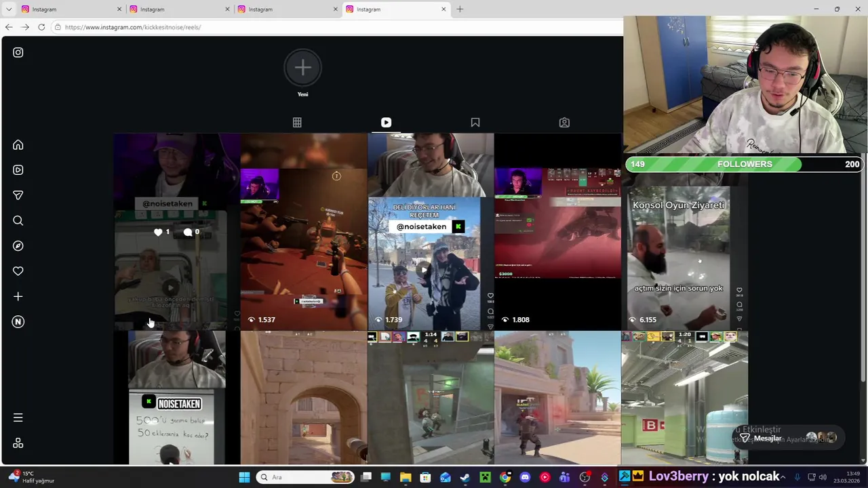Switch to the posts grid tab
The height and width of the screenshot is (488, 868).
(297, 123)
